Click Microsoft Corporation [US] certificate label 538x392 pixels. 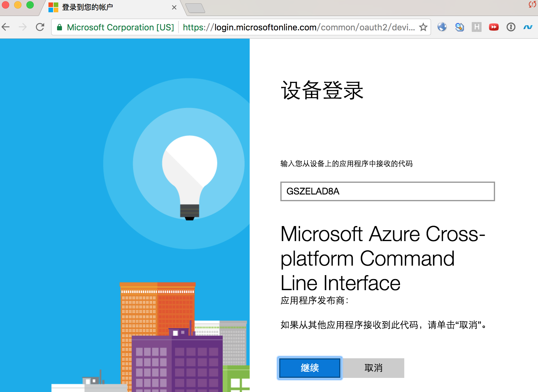pyautogui.click(x=120, y=27)
